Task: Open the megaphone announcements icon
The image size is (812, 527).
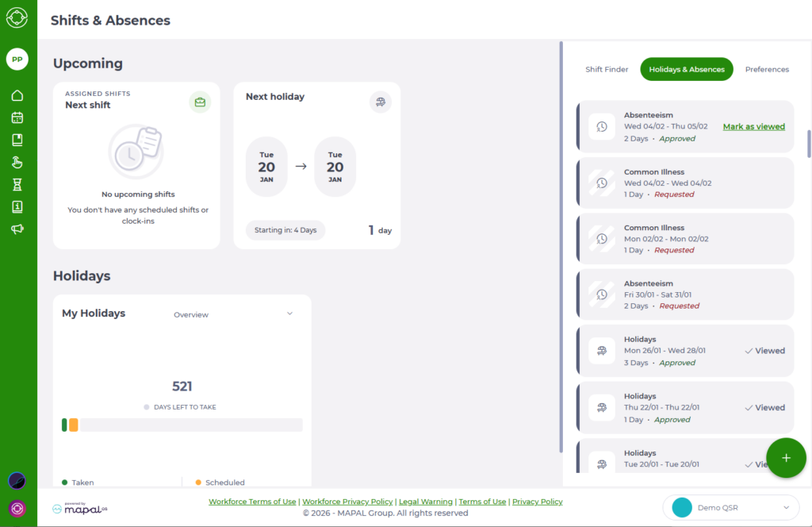Action: click(17, 229)
